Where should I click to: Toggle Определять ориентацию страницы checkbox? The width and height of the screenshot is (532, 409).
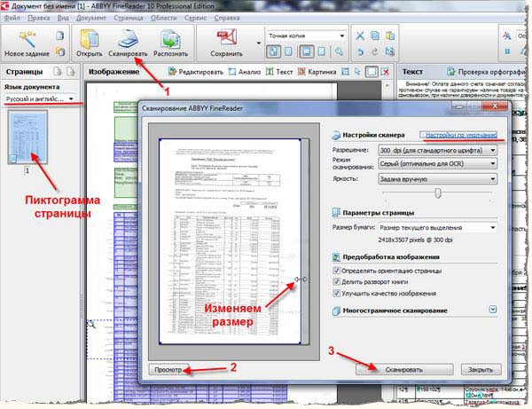click(x=336, y=271)
